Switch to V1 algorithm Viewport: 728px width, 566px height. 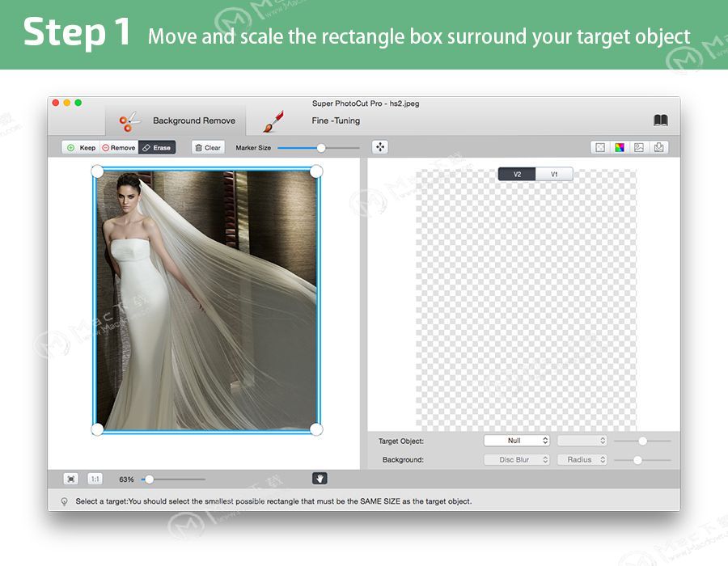[554, 174]
